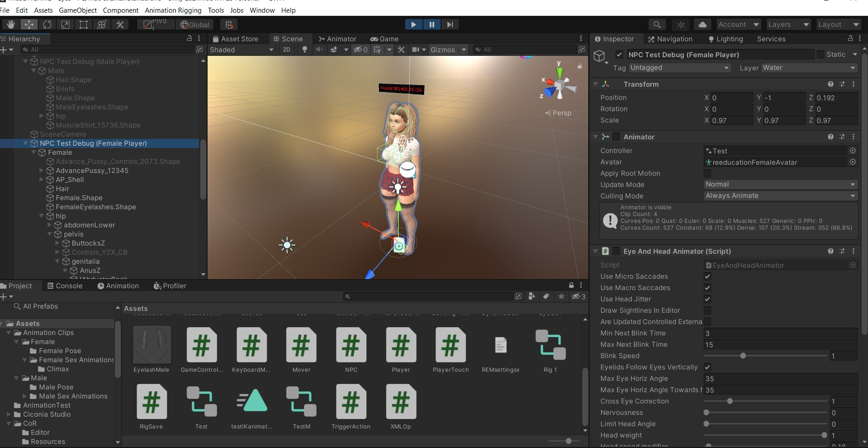
Task: Open custom editor tools icon
Action: click(120, 25)
